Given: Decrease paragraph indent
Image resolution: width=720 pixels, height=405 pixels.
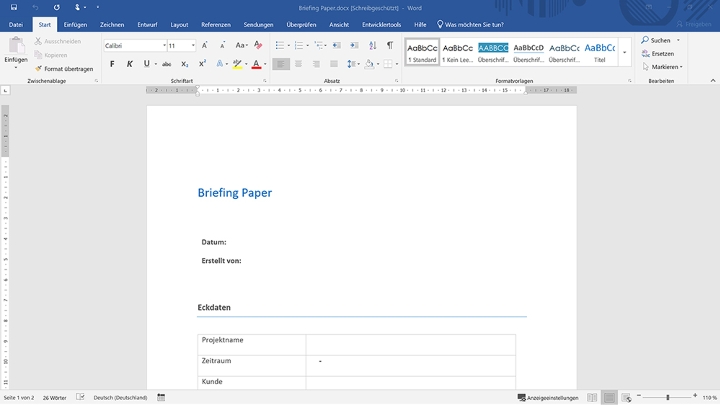Looking at the screenshot, I should tap(337, 45).
